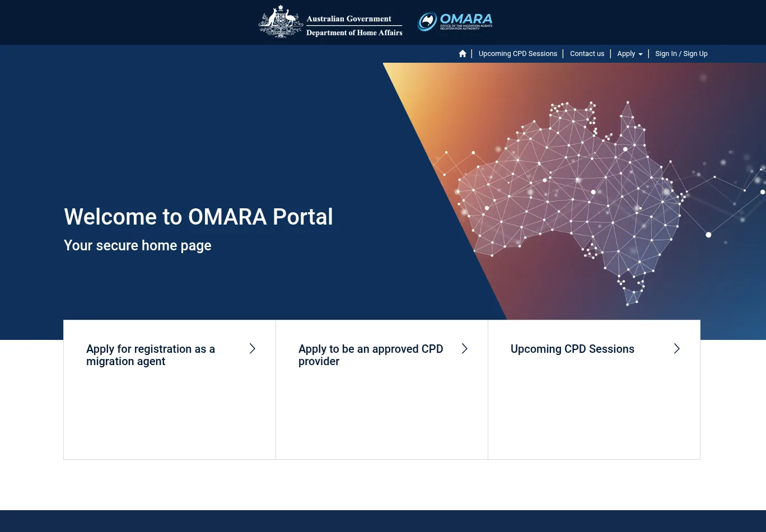The width and height of the screenshot is (766, 532).
Task: Expand the Apply dropdown menu
Action: tap(629, 54)
